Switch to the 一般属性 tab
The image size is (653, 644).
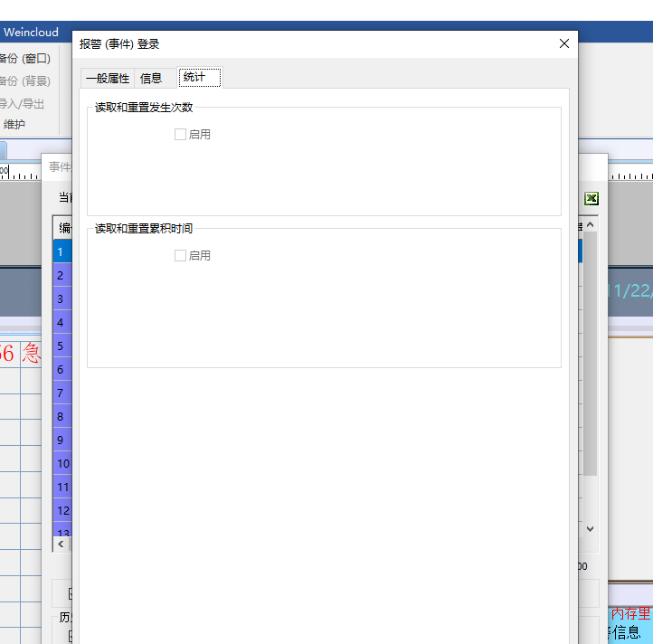pos(108,79)
